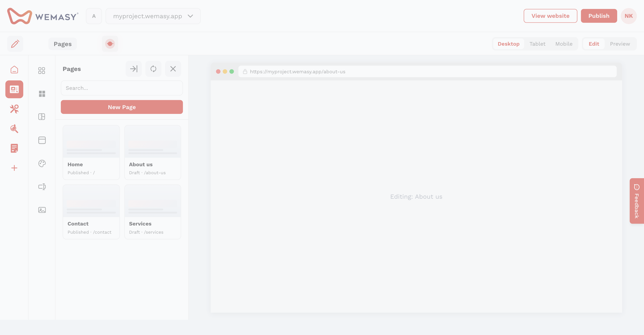Select Edit mode
Image resolution: width=644 pixels, height=335 pixels.
[x=594, y=44]
